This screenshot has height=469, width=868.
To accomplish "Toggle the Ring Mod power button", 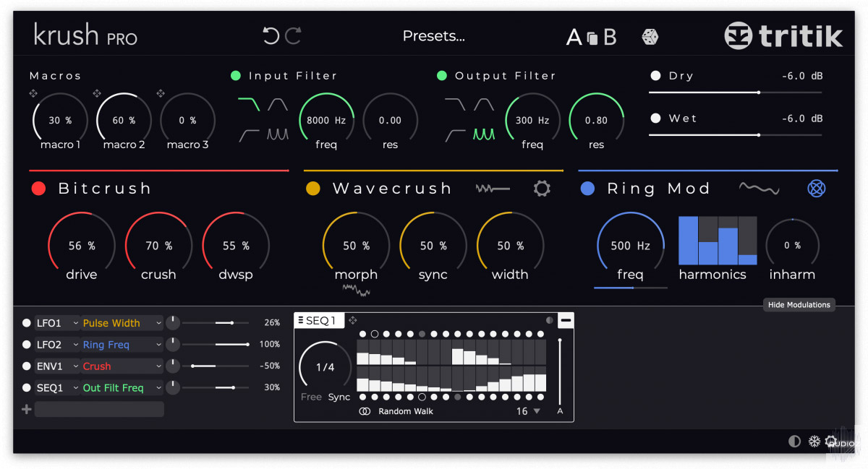I will 588,189.
